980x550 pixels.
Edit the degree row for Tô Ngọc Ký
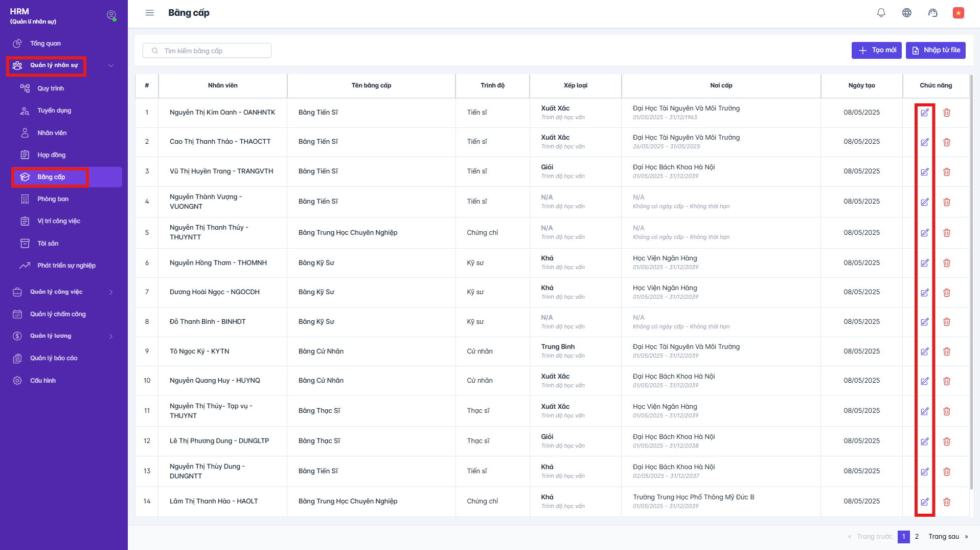924,351
